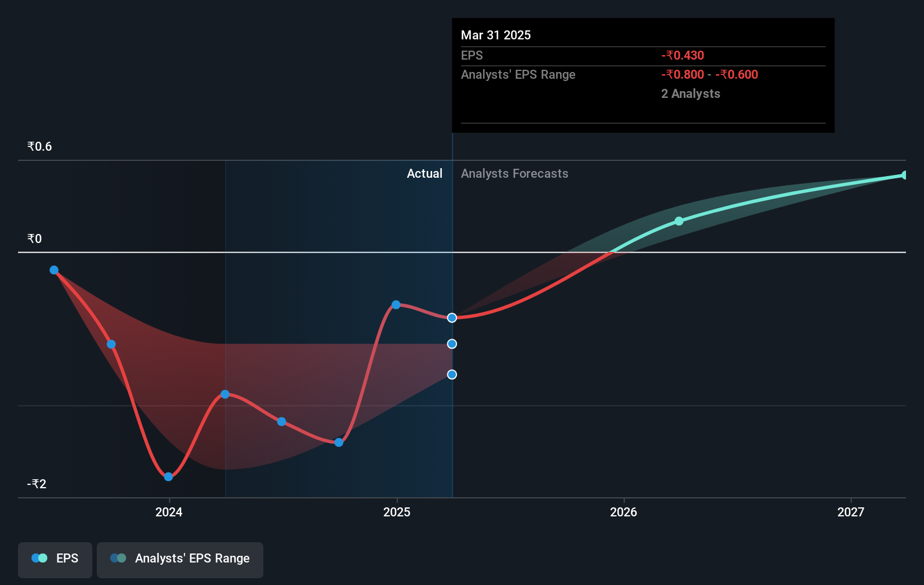Click the first EPS data point in mid-2023
Screen dimensions: 924x585
click(x=54, y=270)
